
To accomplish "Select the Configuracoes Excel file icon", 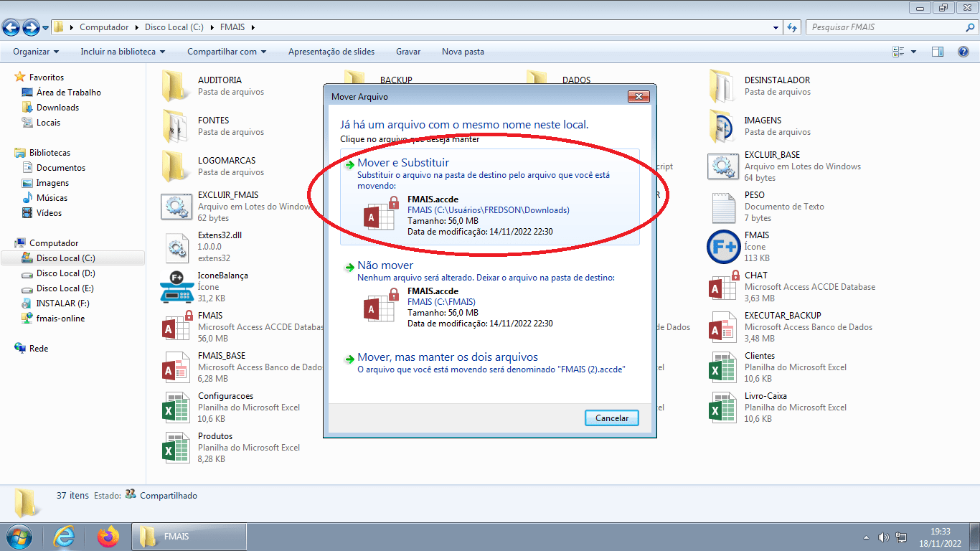I will (176, 407).
